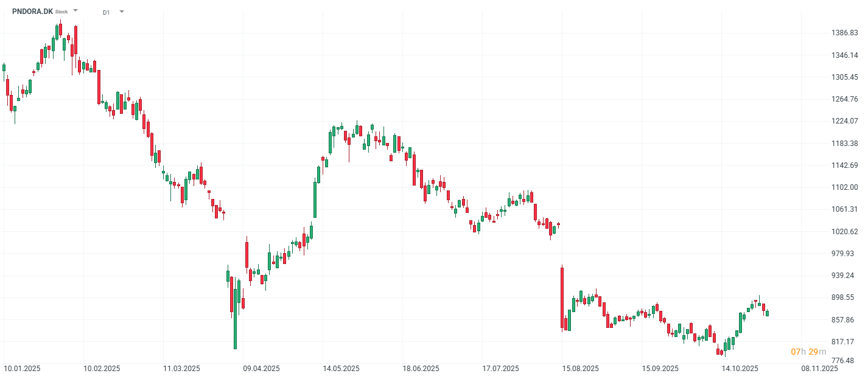
Task: Select the 939.24 price level label
Action: (845, 276)
